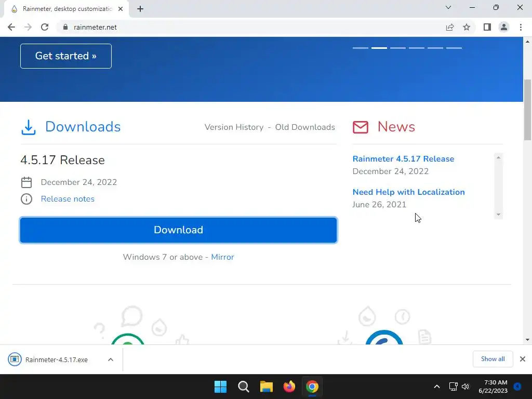Click the calendar icon beside December 24, 2022
Viewport: 532px width, 399px height.
coord(26,182)
